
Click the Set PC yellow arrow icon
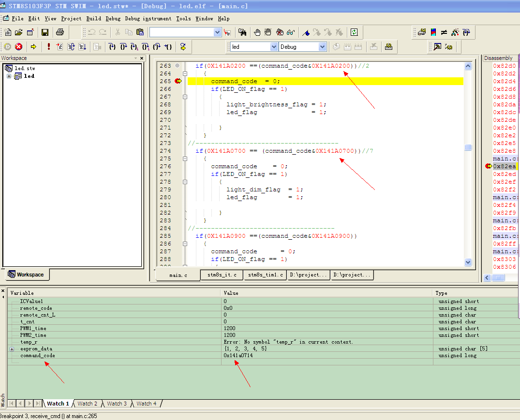coord(183,47)
